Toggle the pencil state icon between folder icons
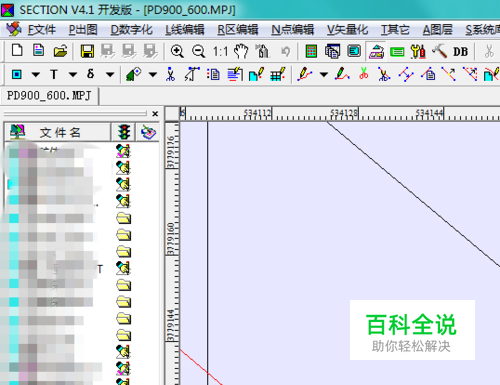The width and height of the screenshot is (500, 385). 123,268
